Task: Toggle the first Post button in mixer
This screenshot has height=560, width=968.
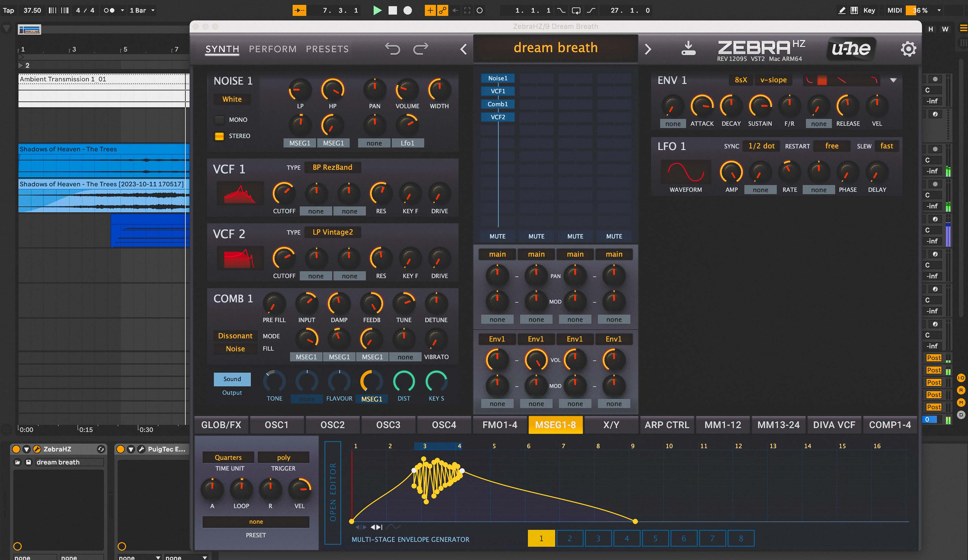Action: pos(934,358)
